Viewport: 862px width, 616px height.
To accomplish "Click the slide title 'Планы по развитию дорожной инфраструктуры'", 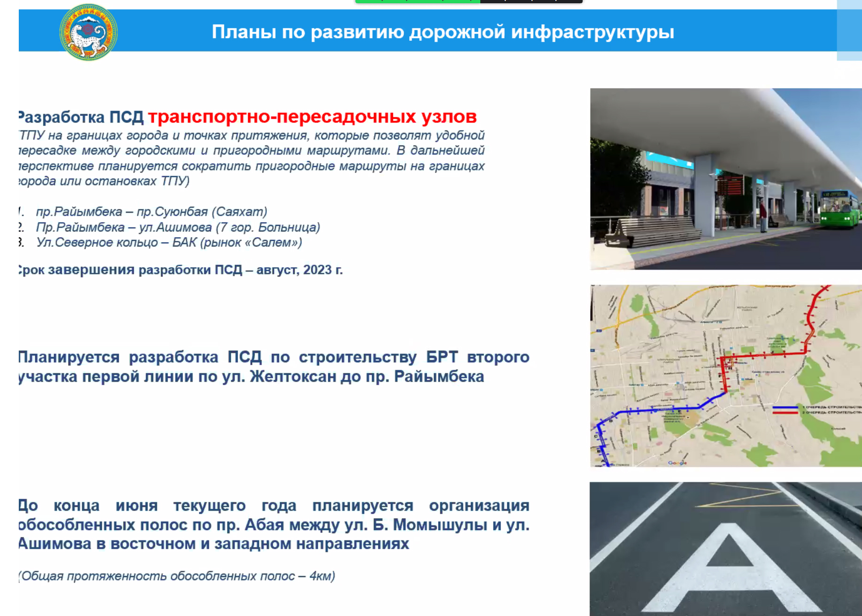I will point(442,32).
